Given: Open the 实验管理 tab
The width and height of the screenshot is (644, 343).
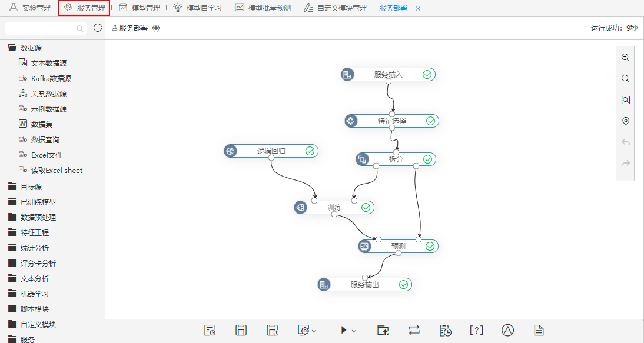Looking at the screenshot, I should click(x=30, y=8).
